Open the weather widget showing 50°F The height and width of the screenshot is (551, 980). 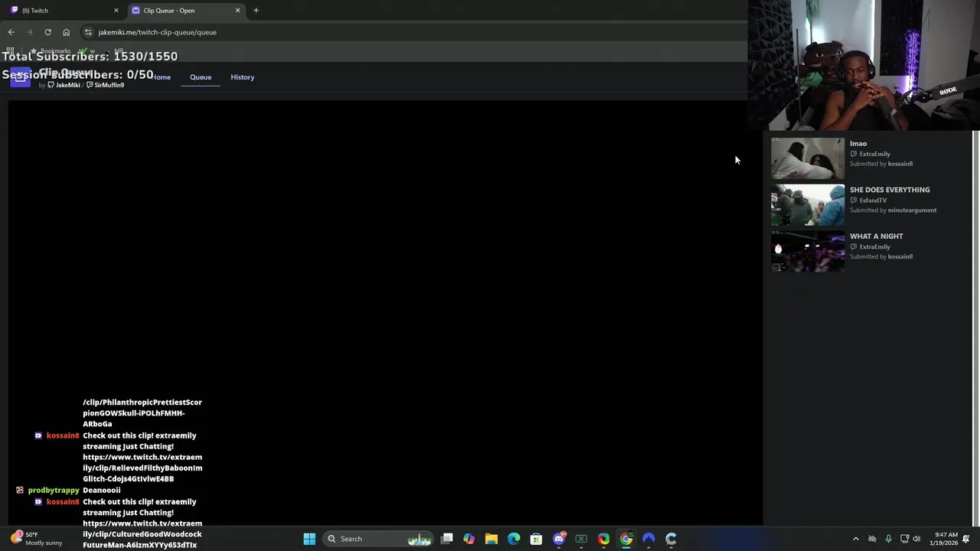pos(38,539)
